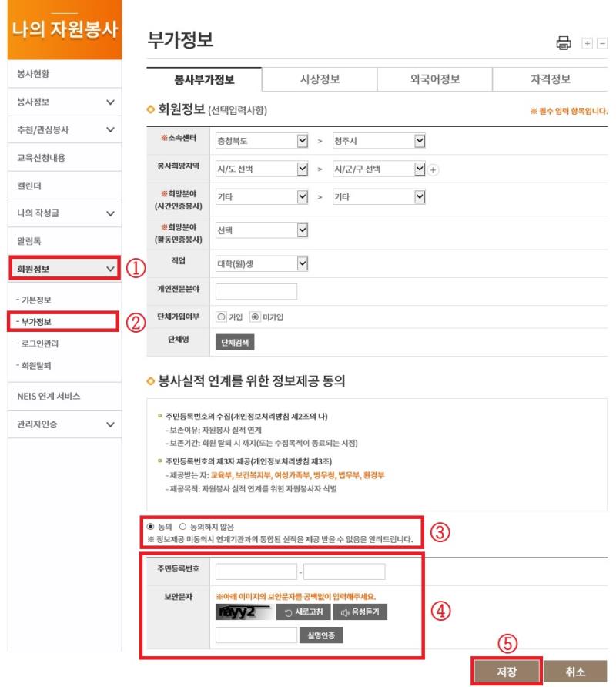
Task: Click the 개인전문분야 text field
Action: click(x=256, y=291)
